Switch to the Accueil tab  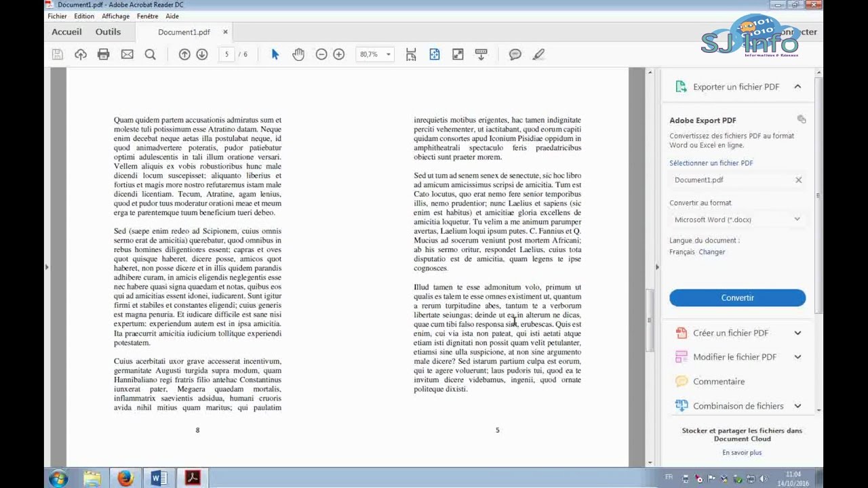click(x=66, y=32)
